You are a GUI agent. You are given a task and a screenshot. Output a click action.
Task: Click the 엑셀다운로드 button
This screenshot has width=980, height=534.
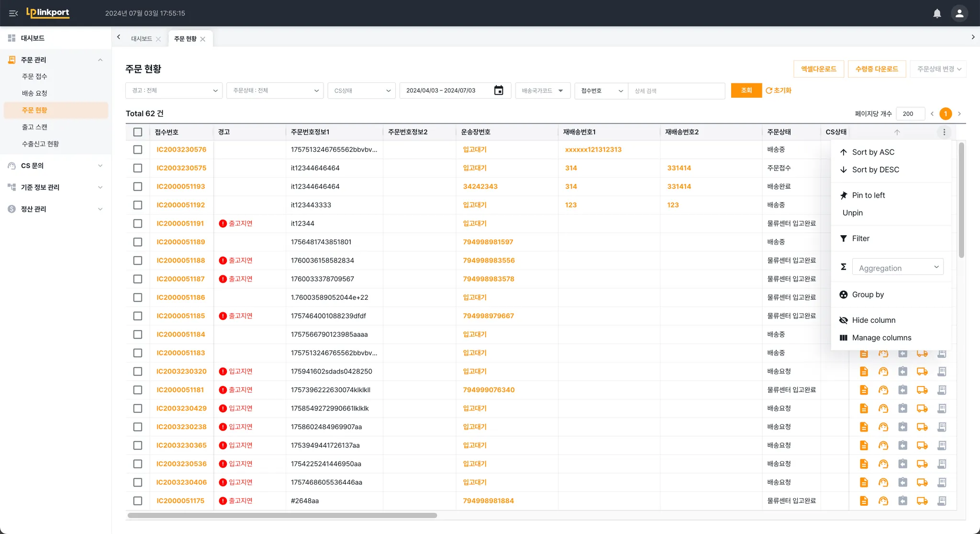tap(819, 69)
